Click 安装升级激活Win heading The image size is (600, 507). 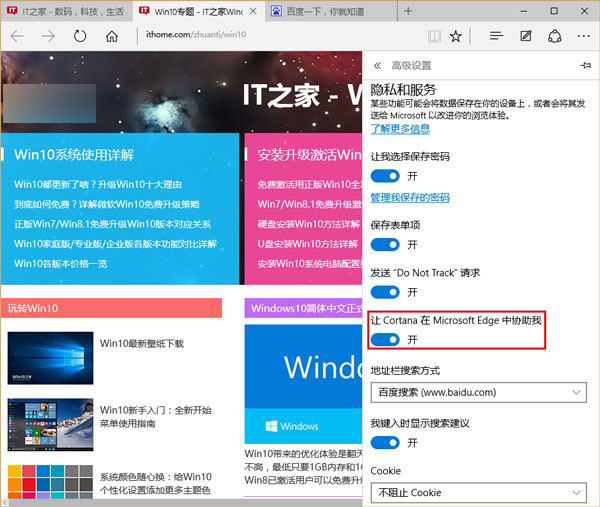tap(309, 155)
